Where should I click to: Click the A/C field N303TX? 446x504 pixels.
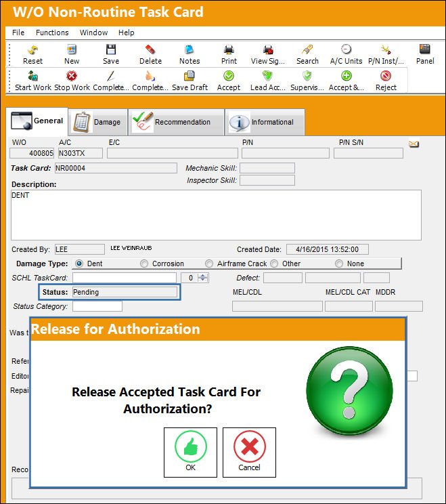(x=81, y=153)
